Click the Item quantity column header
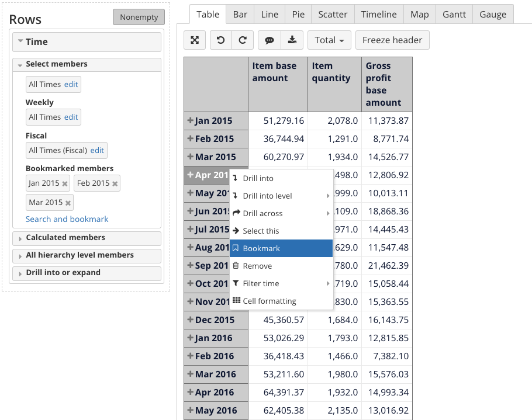Image resolution: width=532 pixels, height=420 pixels. 331,72
